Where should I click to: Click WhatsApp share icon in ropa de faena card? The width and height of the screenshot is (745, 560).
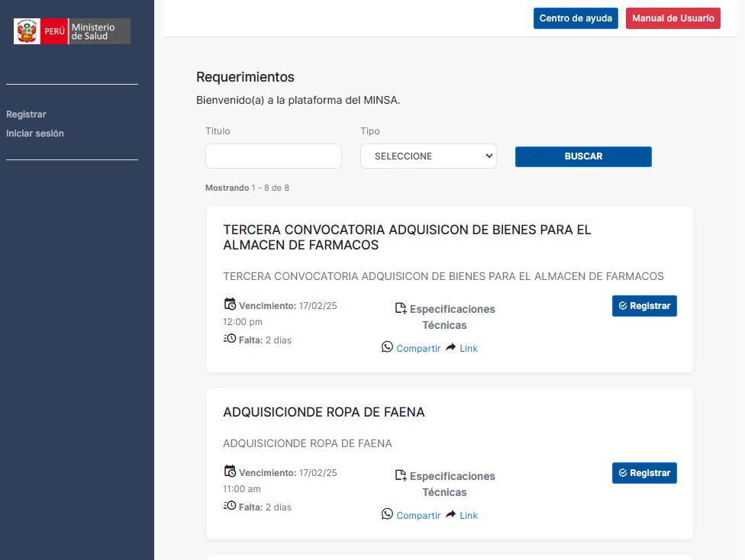click(387, 514)
